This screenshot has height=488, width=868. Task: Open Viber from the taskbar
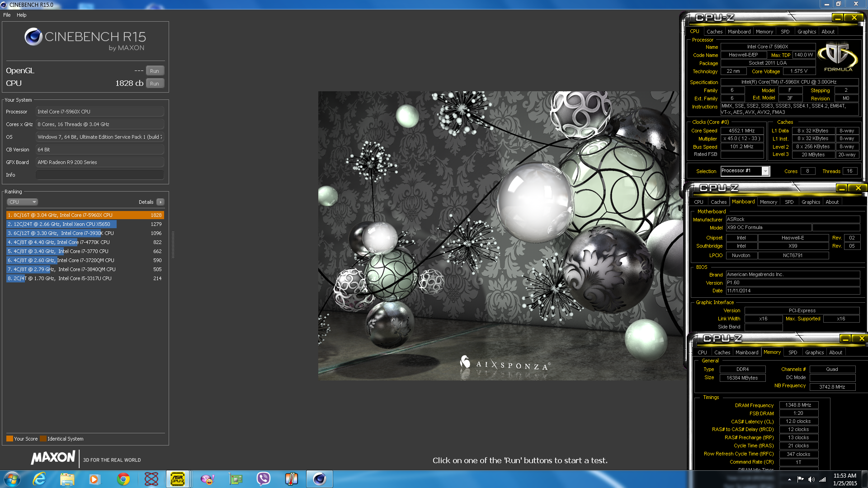click(x=263, y=479)
